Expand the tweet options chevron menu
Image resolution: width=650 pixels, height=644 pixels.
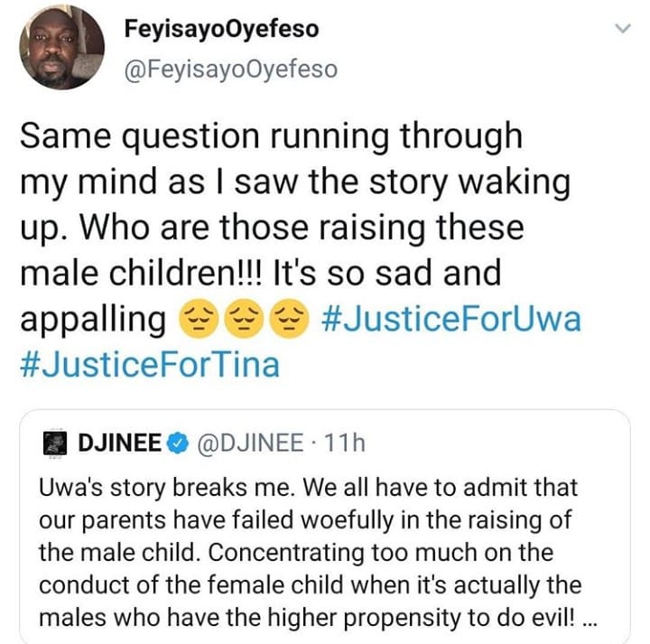point(620,31)
